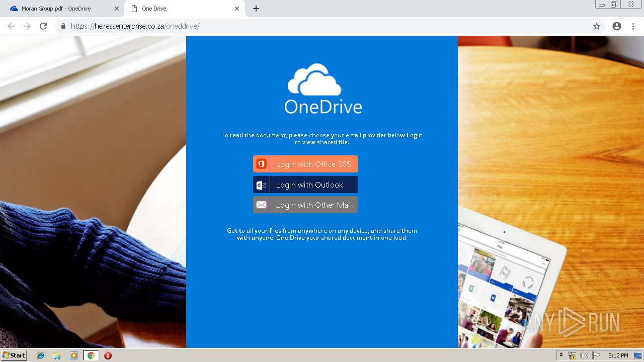Click the OneDrive favicon on first tab

14,9
